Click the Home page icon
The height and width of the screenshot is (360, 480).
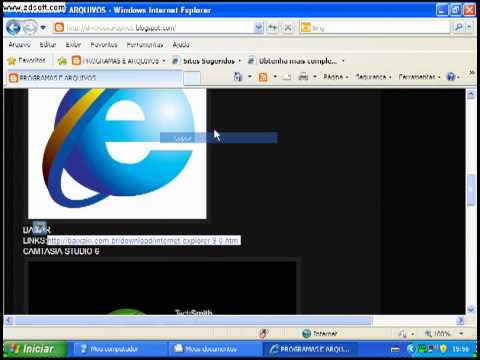238,77
